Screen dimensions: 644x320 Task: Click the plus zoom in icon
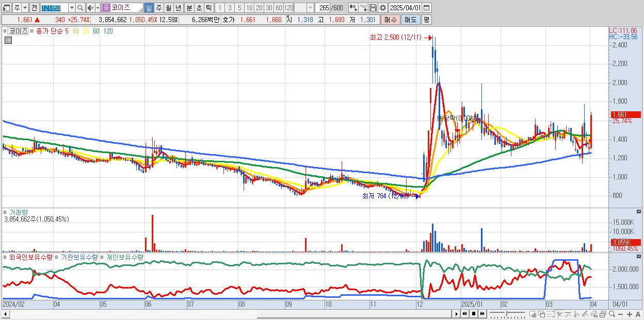[x=629, y=314]
